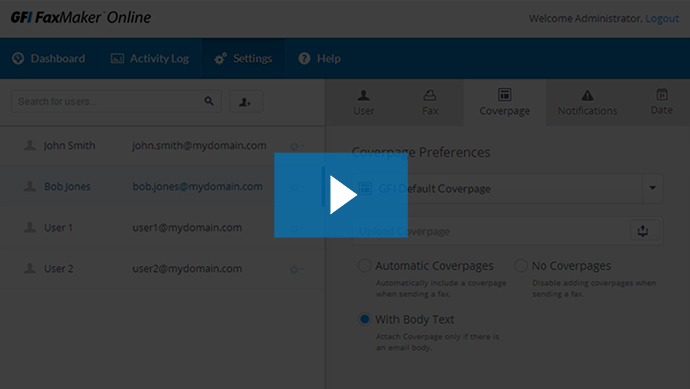
Task: Switch to the Date tab
Action: tap(661, 103)
